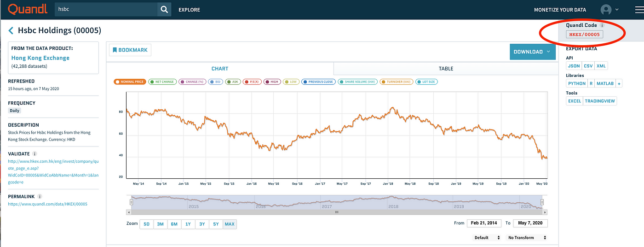Open the hamburger menu
This screenshot has height=247, width=644.
(x=639, y=10)
